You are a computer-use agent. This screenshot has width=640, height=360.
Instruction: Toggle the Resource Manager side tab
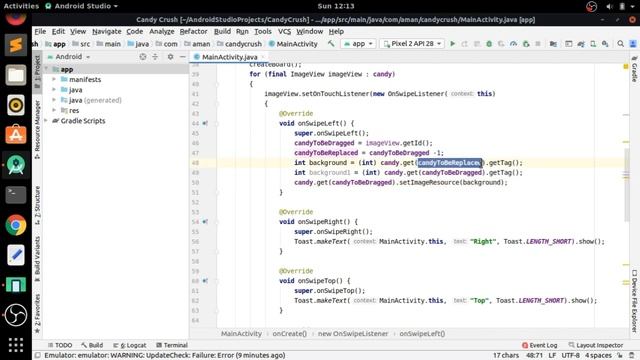[37, 130]
